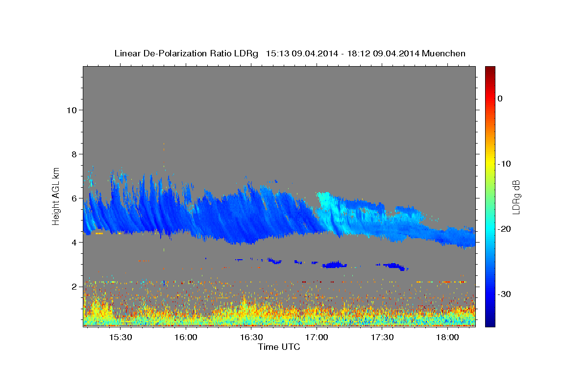Click the height tick label '10'
The image size is (588, 392).
(72, 110)
